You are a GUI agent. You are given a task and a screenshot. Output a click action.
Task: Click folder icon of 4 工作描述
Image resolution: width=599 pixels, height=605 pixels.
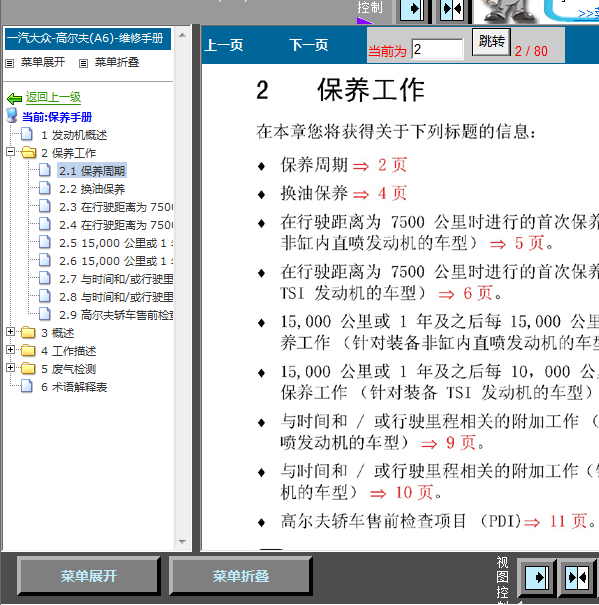coord(28,350)
